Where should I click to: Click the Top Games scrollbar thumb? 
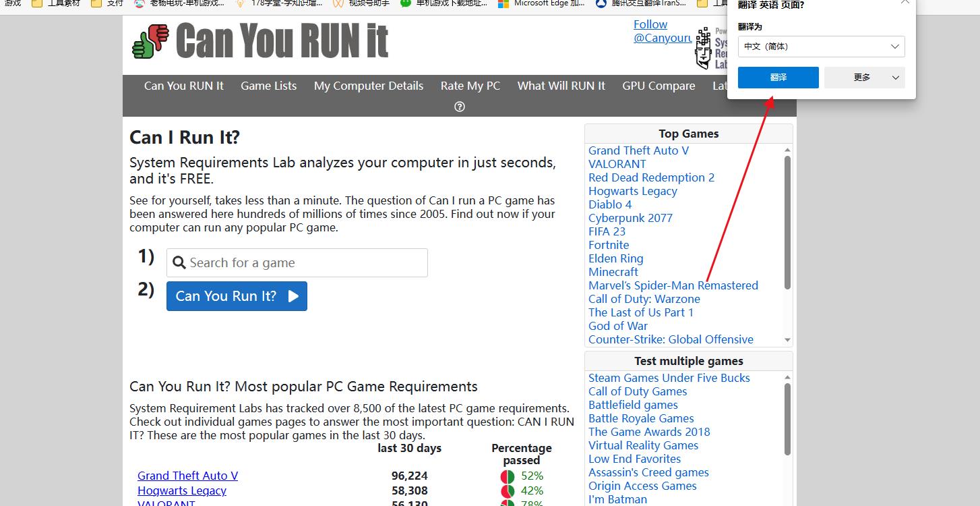tap(787, 223)
